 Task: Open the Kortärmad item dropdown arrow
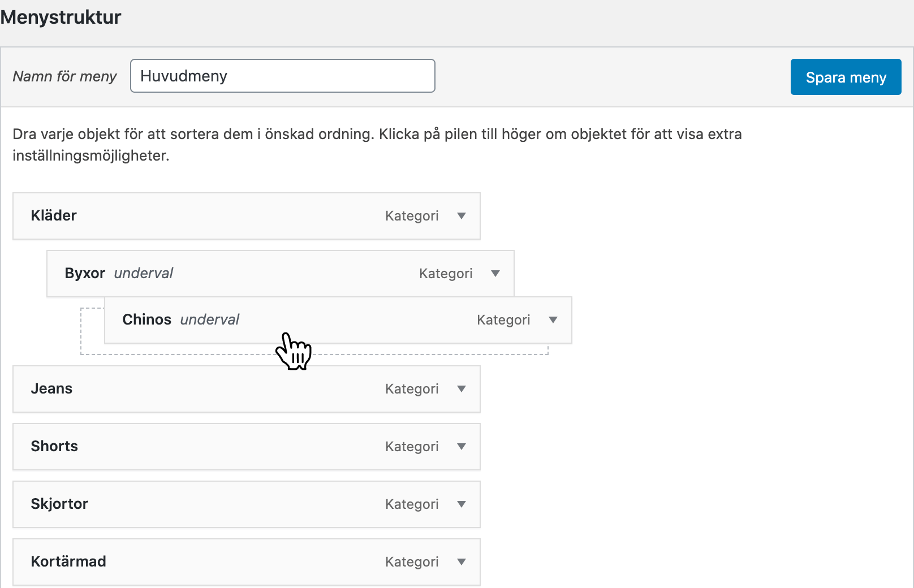point(462,562)
